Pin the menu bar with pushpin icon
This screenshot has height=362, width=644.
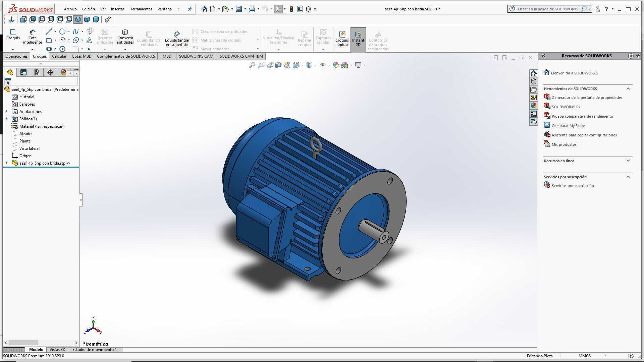[190, 9]
